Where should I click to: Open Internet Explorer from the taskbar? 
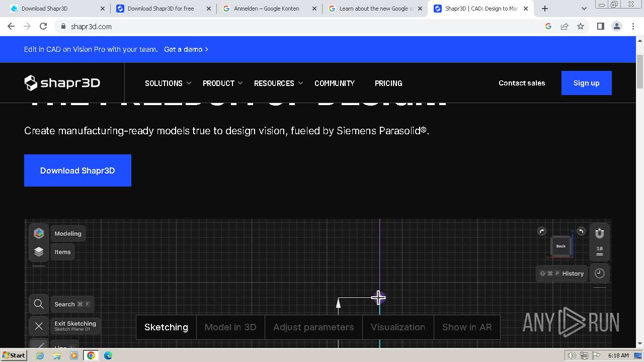pos(40,355)
